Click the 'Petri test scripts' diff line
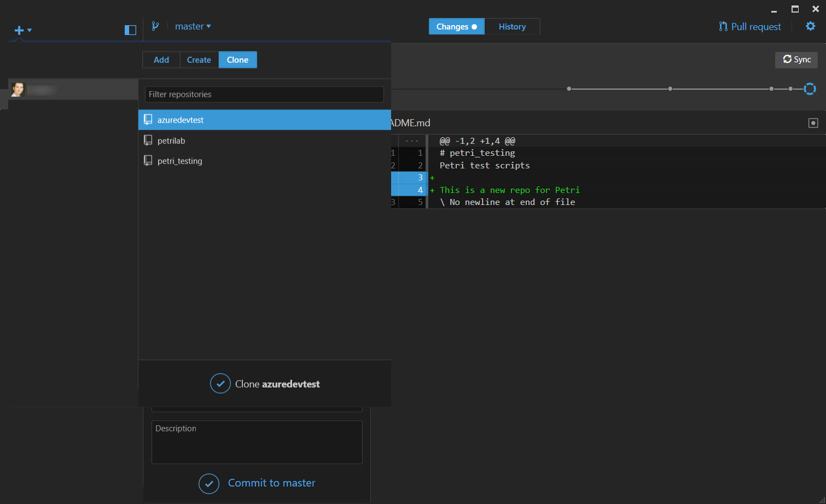This screenshot has height=504, width=826. point(485,166)
